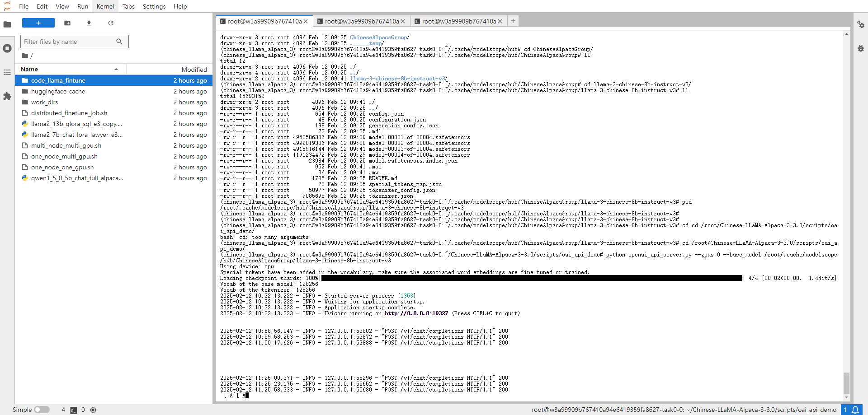The width and height of the screenshot is (868, 415).
Task: Toggle the Simple mode switch
Action: 42,410
